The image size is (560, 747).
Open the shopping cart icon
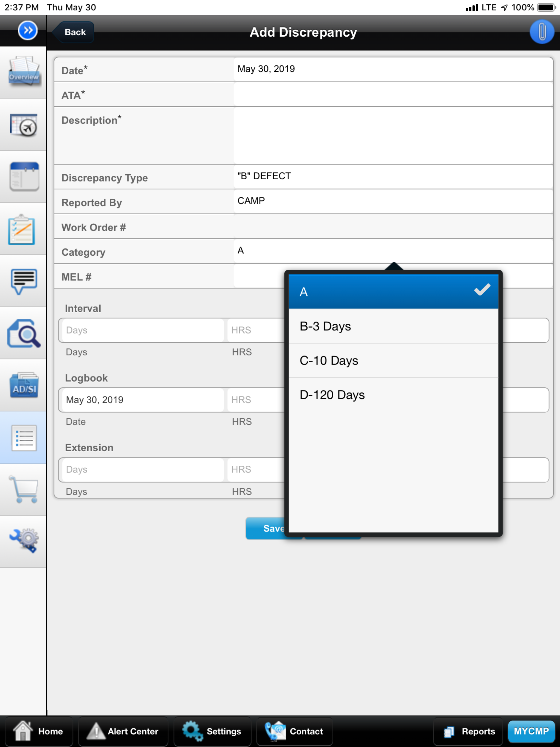pos(24,489)
